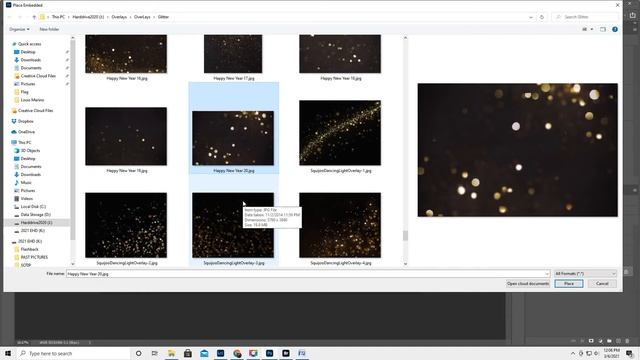640x360 pixels.
Task: Open Task View from the taskbar
Action: point(155,353)
